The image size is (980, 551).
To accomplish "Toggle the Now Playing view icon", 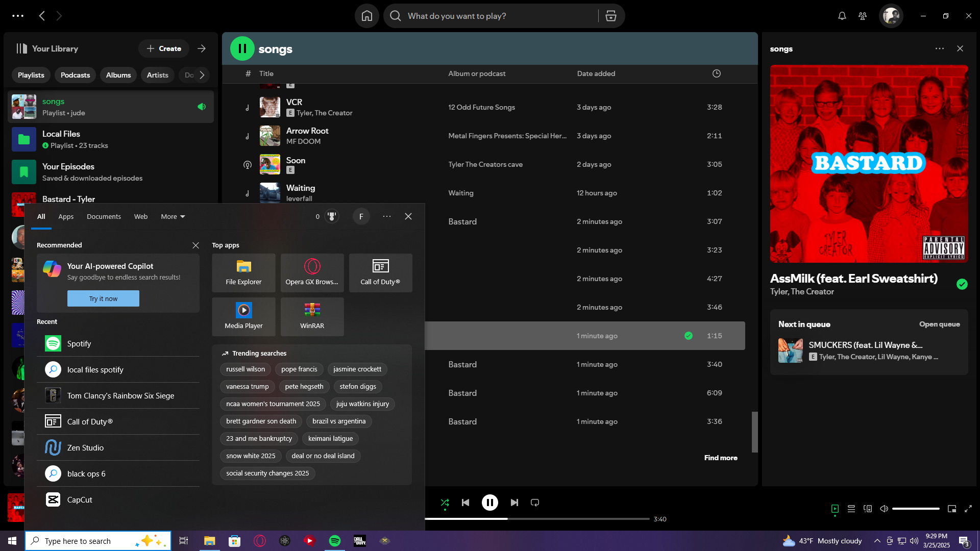I will tap(835, 509).
